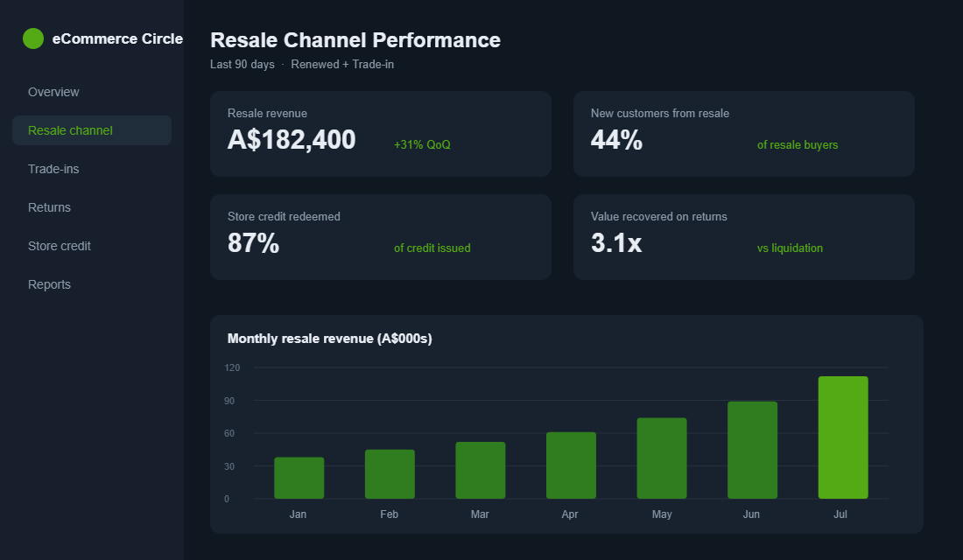Click the Mar axis label

[480, 514]
